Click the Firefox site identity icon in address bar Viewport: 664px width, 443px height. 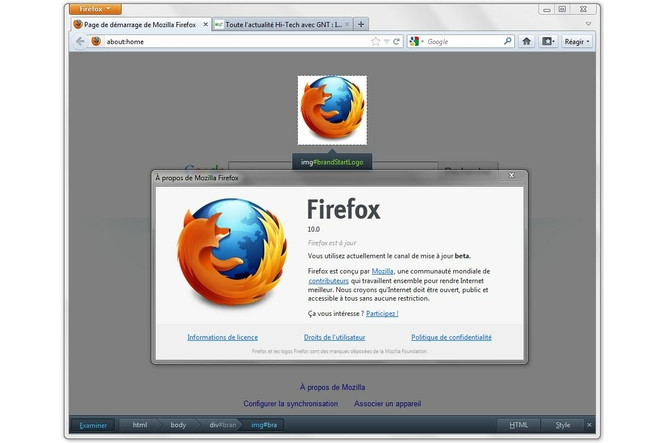coord(97,42)
